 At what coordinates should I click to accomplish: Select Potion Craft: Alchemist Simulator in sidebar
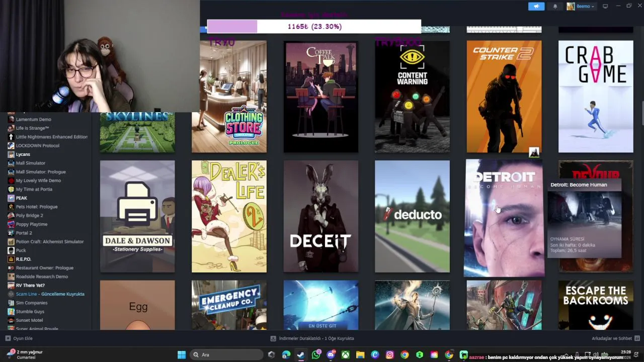click(50, 241)
